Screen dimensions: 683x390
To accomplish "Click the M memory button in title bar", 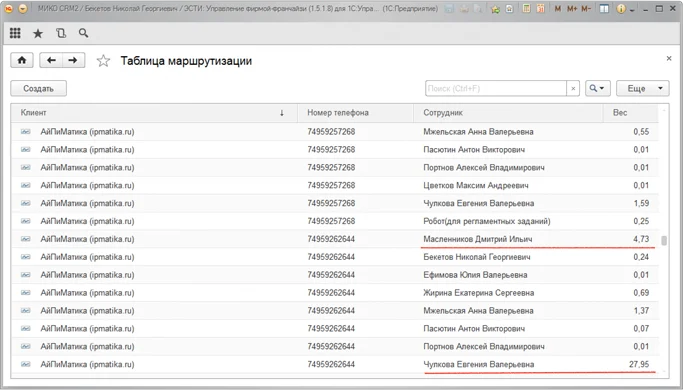I will point(558,9).
